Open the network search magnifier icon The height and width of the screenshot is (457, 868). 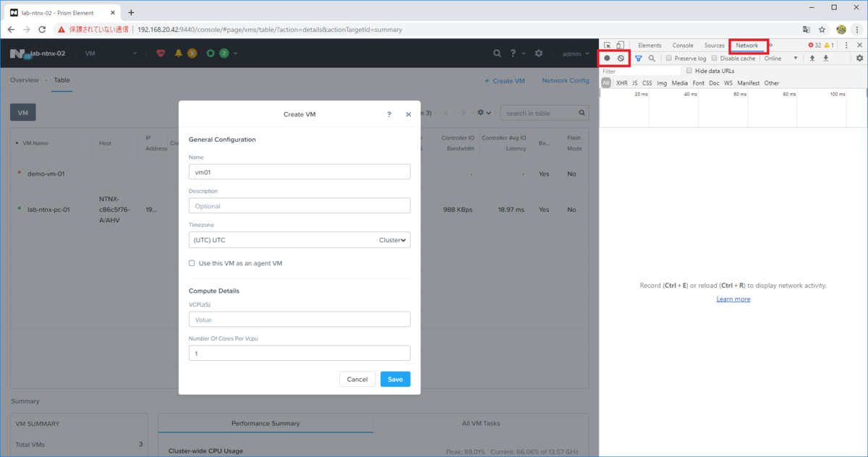652,58
